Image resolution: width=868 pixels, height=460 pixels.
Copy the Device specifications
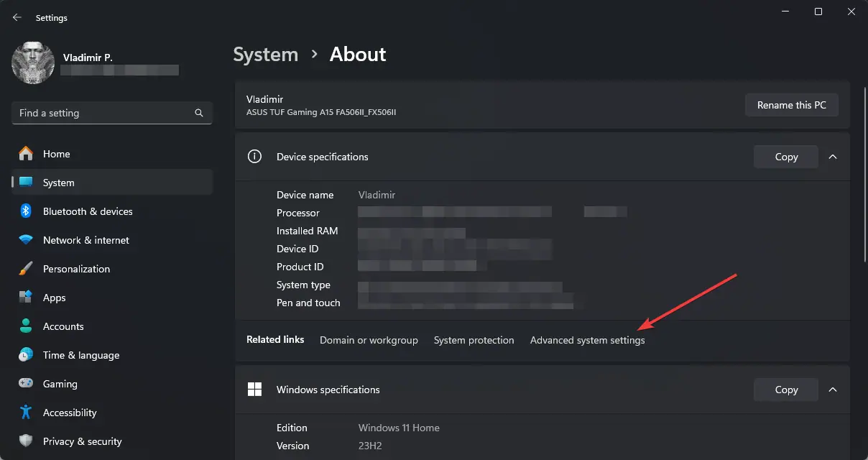pos(786,157)
